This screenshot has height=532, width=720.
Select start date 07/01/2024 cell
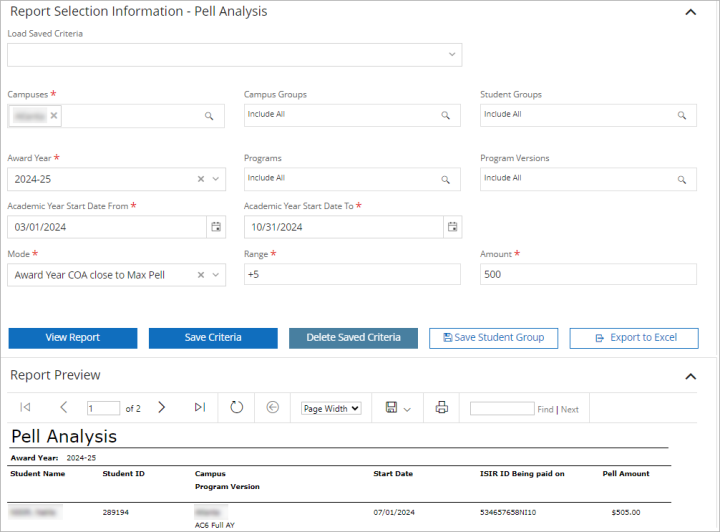coord(394,512)
